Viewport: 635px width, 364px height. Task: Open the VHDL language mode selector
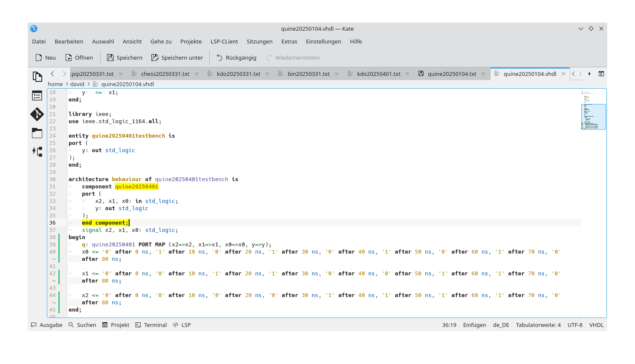[x=596, y=325]
